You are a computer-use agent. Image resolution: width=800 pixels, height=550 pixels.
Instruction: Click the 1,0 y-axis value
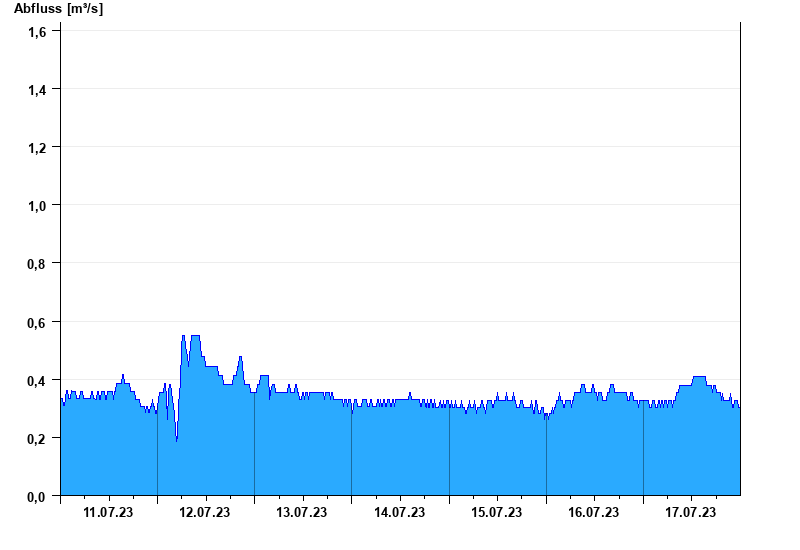(37, 206)
